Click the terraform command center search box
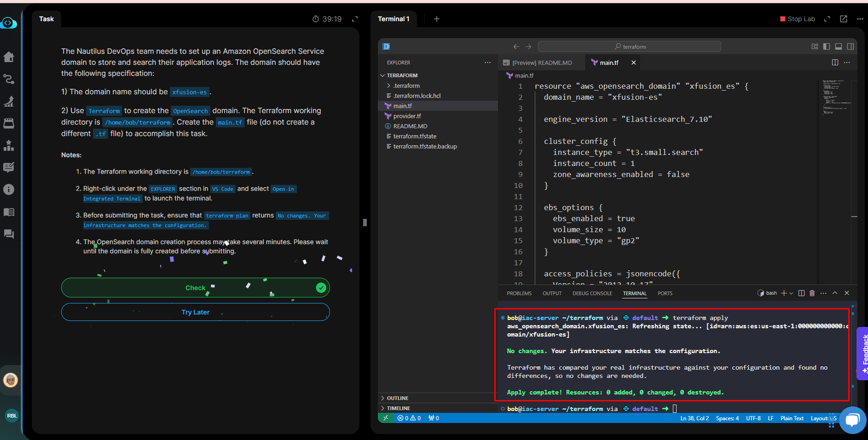 tap(629, 46)
